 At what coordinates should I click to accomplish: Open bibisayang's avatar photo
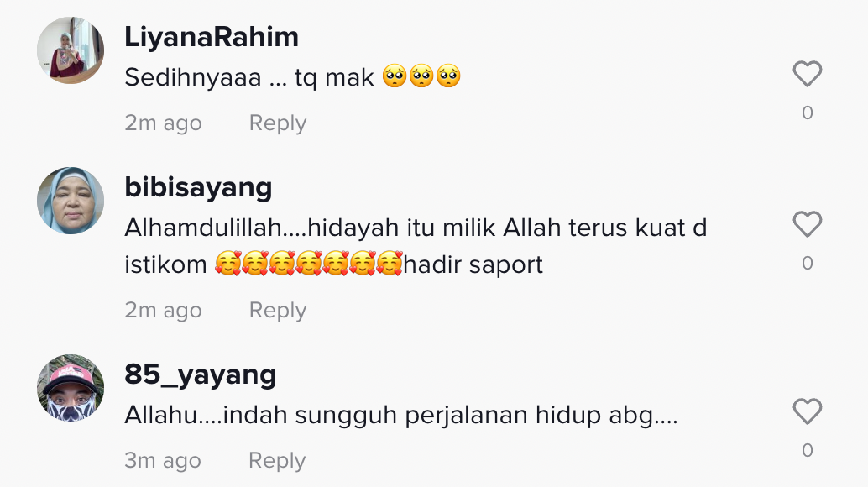71,201
